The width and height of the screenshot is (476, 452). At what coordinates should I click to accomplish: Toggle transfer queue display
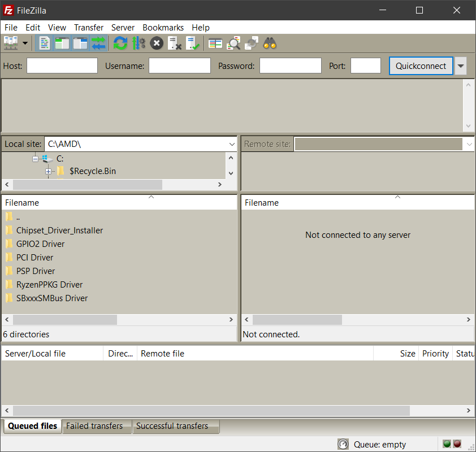99,44
